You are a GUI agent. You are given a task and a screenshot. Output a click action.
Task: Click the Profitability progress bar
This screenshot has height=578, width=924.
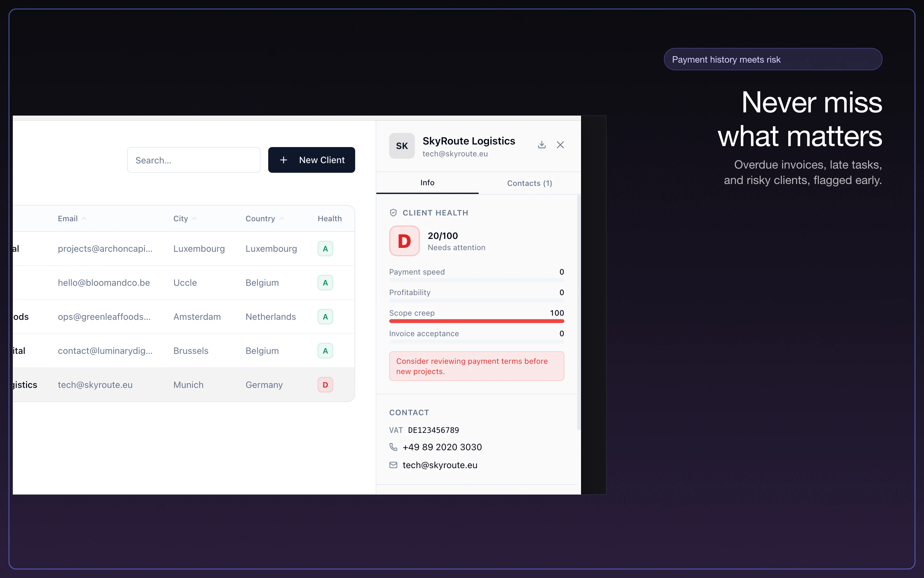(x=476, y=301)
